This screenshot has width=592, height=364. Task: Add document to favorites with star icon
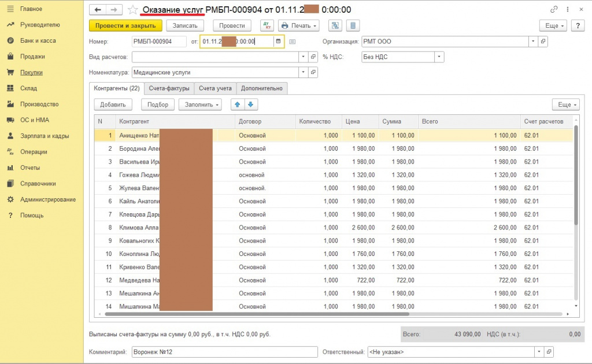point(133,10)
